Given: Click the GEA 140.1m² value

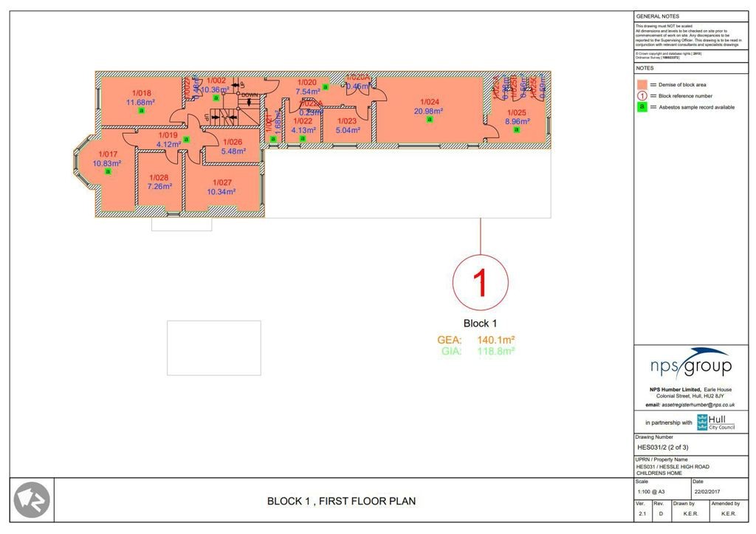Looking at the screenshot, I should 495,340.
